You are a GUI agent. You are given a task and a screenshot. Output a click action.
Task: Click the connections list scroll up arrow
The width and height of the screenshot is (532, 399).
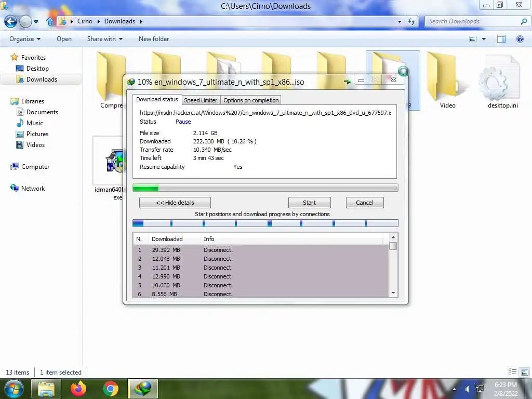(x=393, y=237)
